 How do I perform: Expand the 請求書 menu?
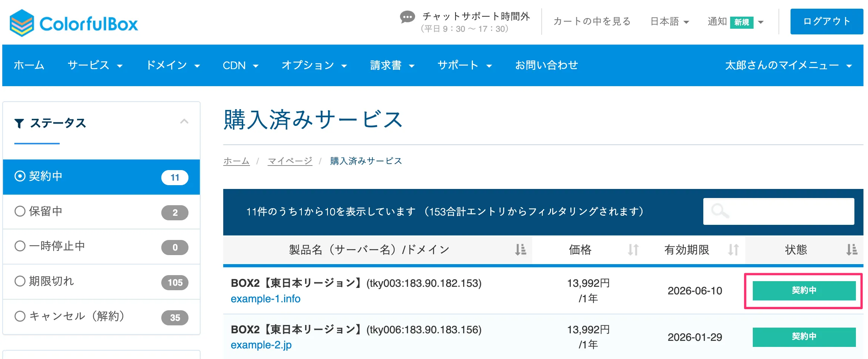point(392,65)
